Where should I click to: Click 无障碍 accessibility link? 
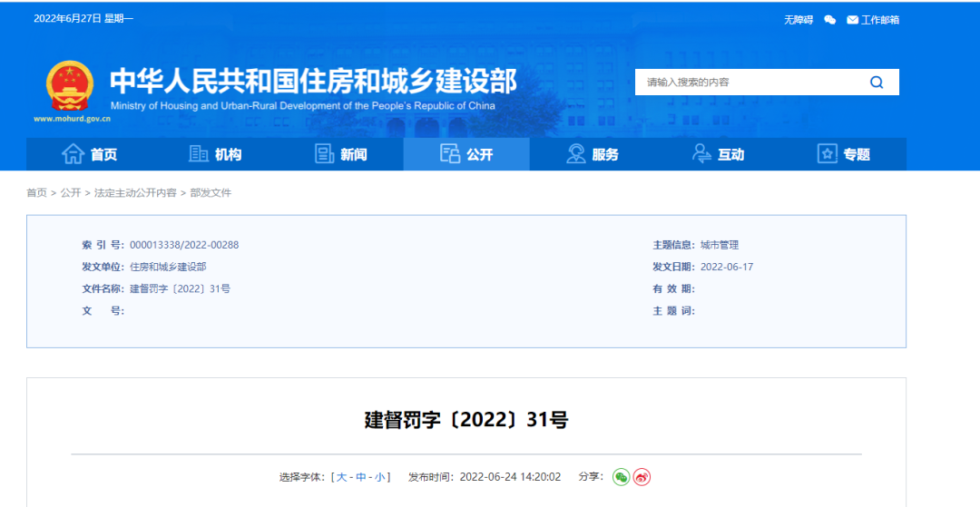pos(799,20)
